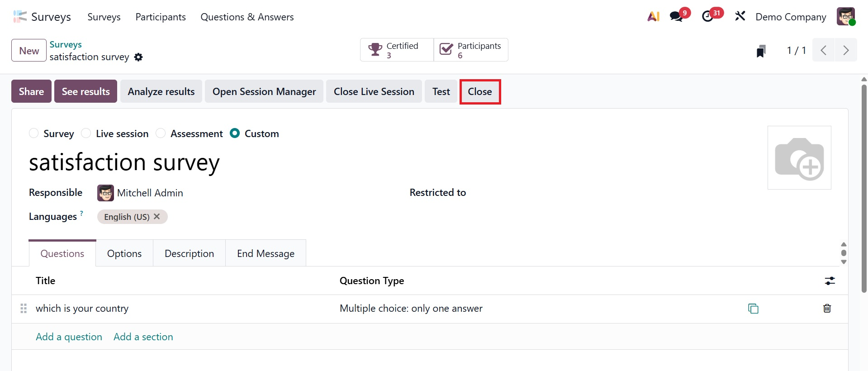Open the column settings adjust icon

tap(830, 281)
